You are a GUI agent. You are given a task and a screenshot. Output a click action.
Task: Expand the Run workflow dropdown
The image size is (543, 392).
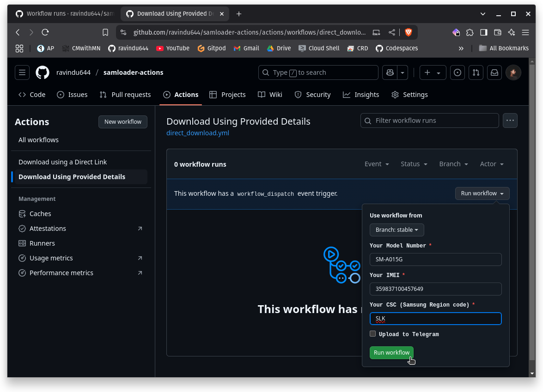tap(482, 193)
